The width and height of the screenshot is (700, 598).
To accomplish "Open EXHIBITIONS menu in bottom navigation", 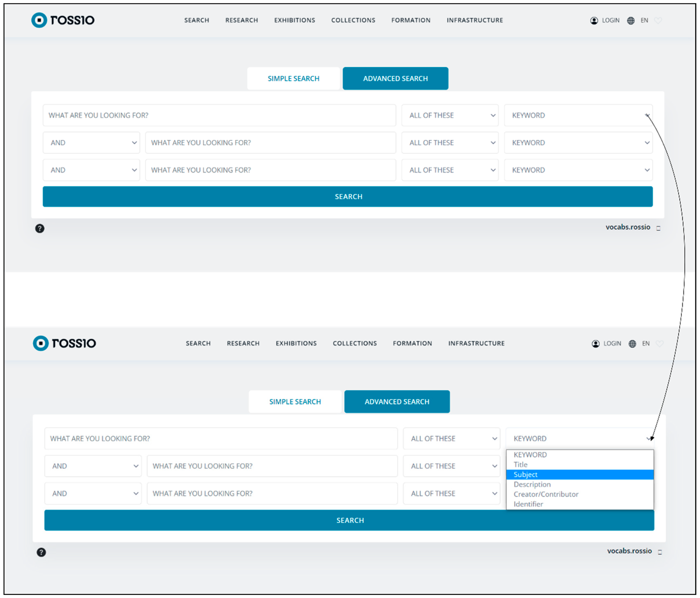I will point(296,343).
